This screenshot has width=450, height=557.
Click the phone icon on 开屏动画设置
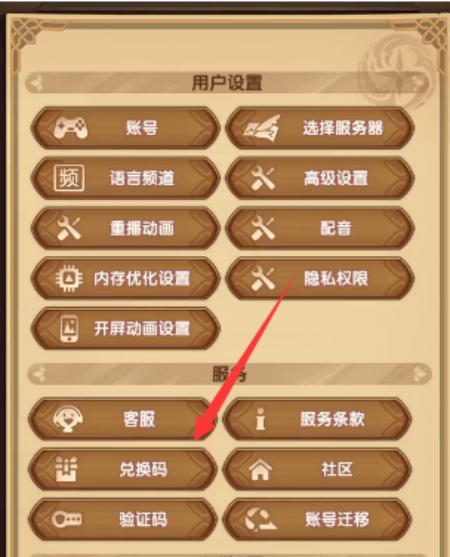[70, 328]
